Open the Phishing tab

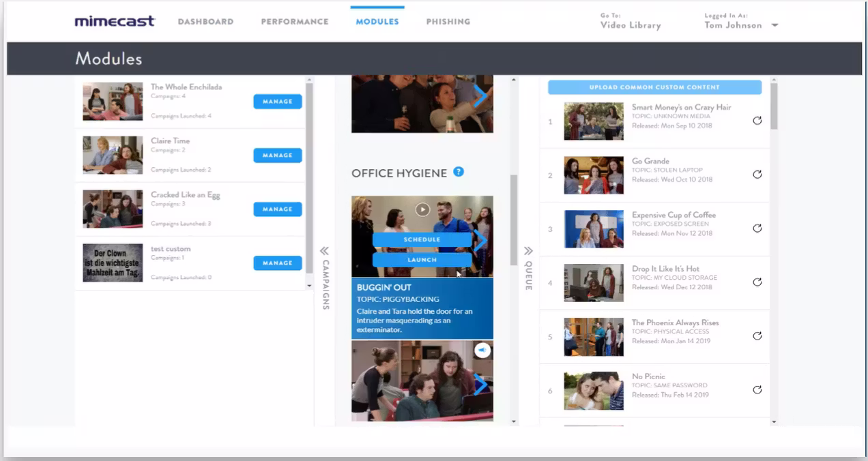448,21
